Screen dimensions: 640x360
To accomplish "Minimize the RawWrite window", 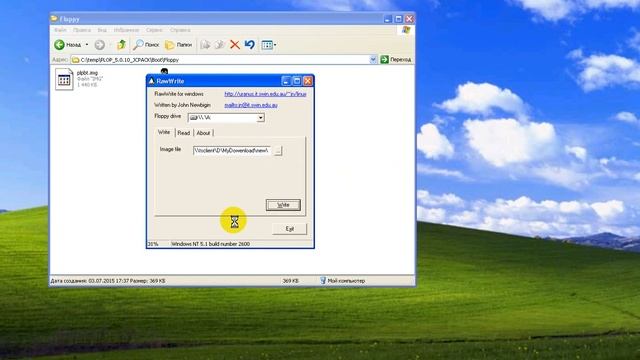I will 286,81.
